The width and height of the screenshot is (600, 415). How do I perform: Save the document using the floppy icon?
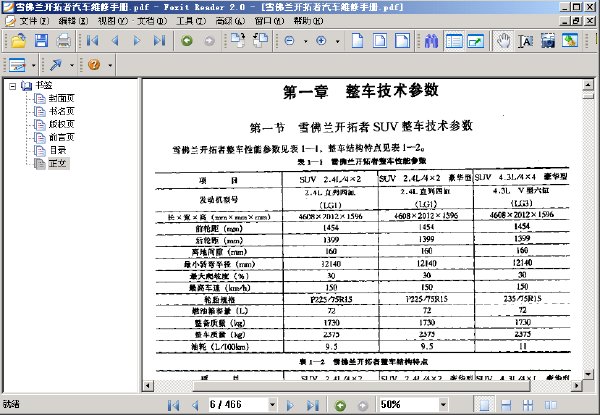(41, 40)
